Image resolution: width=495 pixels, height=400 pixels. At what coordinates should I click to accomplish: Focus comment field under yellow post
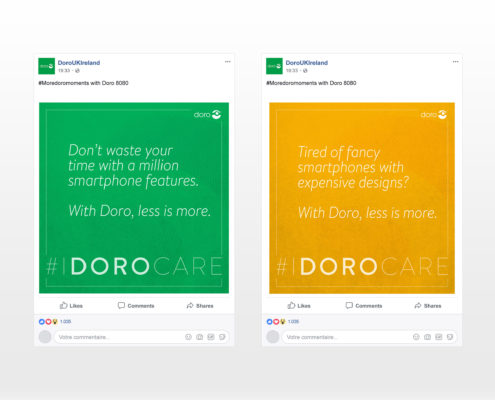coord(369,337)
